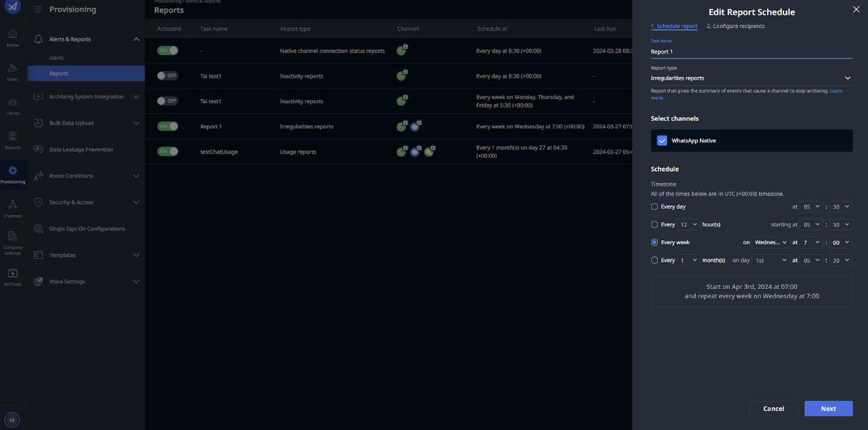Enable Tai test1 report scheduled every week
868x430 pixels.
(x=167, y=101)
